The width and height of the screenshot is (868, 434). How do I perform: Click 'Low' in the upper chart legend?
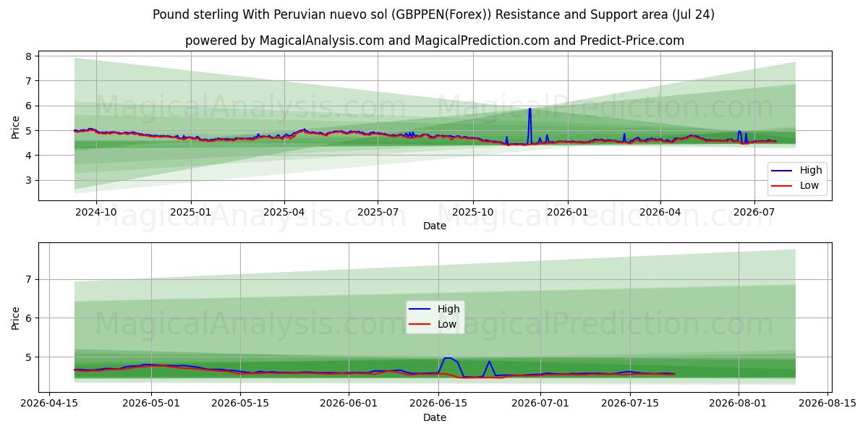tap(809, 185)
